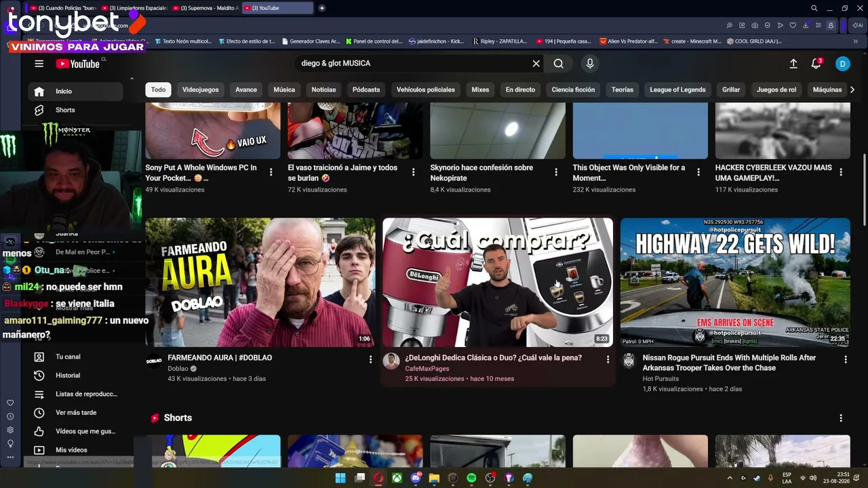Open the YouTube hamburger guide menu
This screenshot has width=868, height=488.
pyautogui.click(x=39, y=64)
